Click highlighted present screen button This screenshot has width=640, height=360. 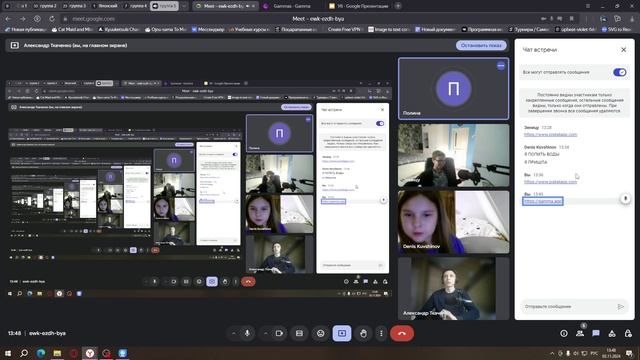(x=342, y=333)
